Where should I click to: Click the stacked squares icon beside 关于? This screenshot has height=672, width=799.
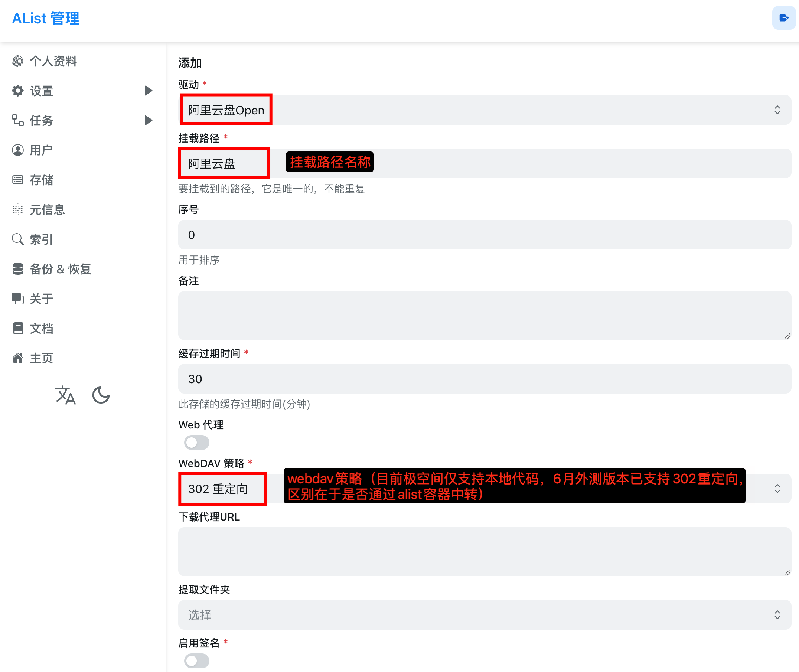(17, 299)
